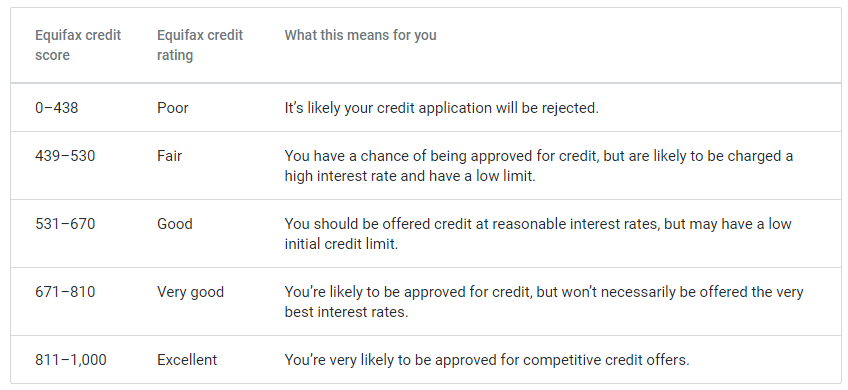Select the 0–438 score cell
The width and height of the screenshot is (848, 390).
(57, 108)
